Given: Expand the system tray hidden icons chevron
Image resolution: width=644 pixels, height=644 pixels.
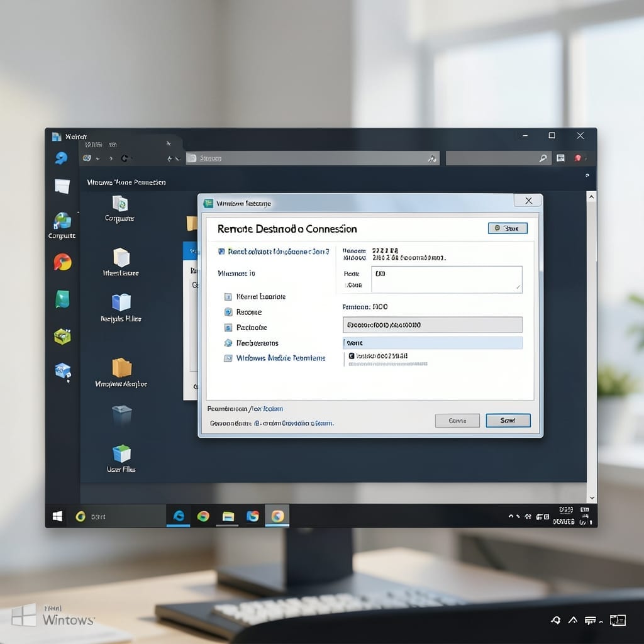Looking at the screenshot, I should (x=511, y=516).
